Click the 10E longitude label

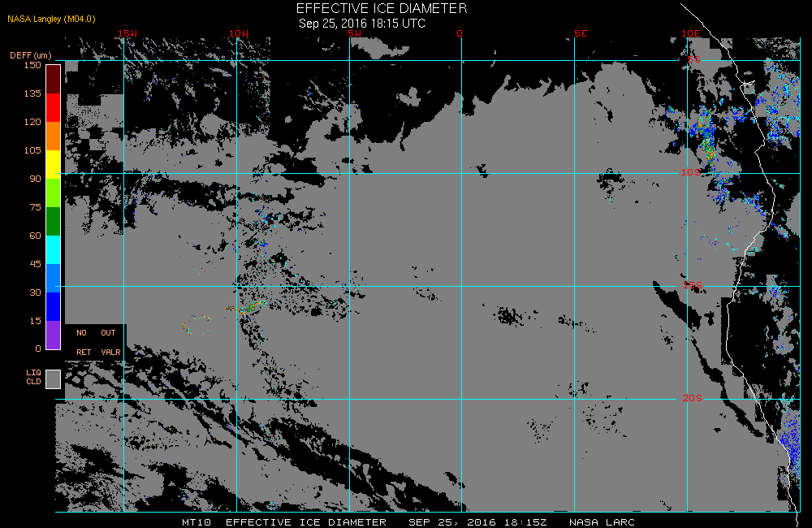pyautogui.click(x=691, y=33)
